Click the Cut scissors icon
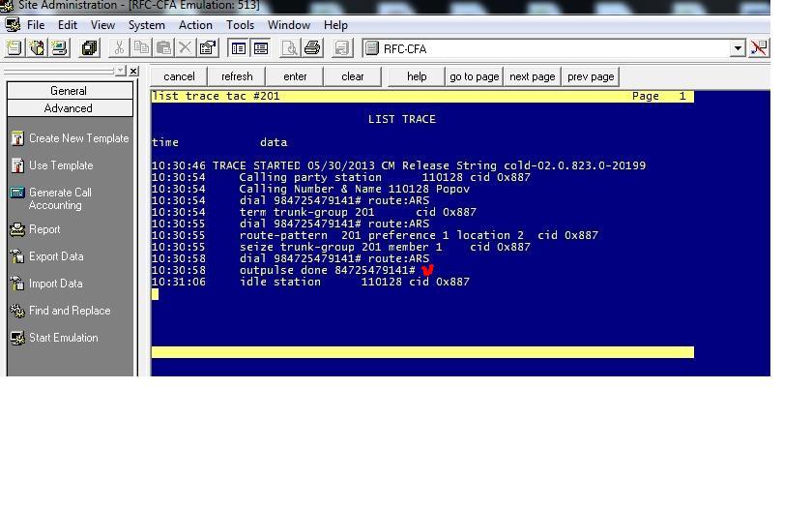 (119, 48)
